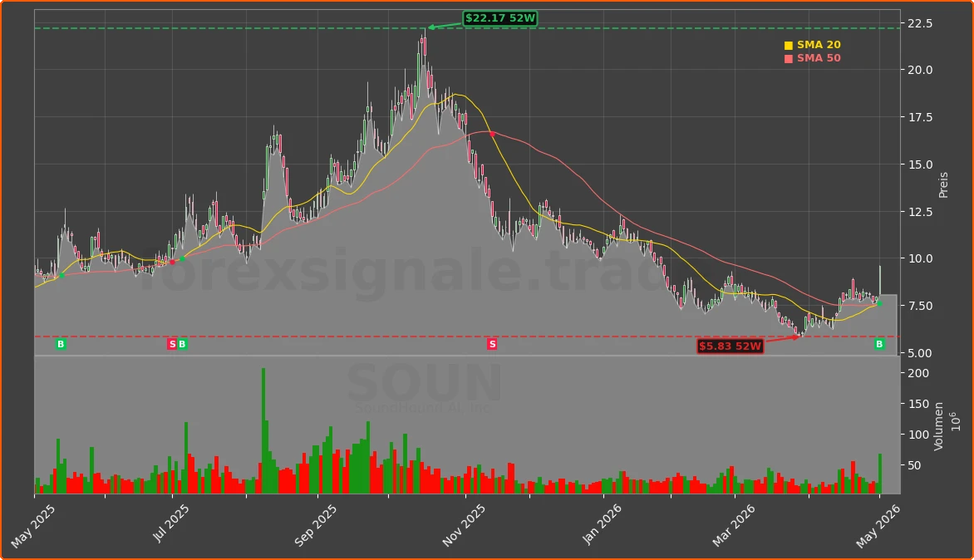Viewport: 974px width, 560px height.
Task: Click the 7.50 price axis tick
Action: 920,306
